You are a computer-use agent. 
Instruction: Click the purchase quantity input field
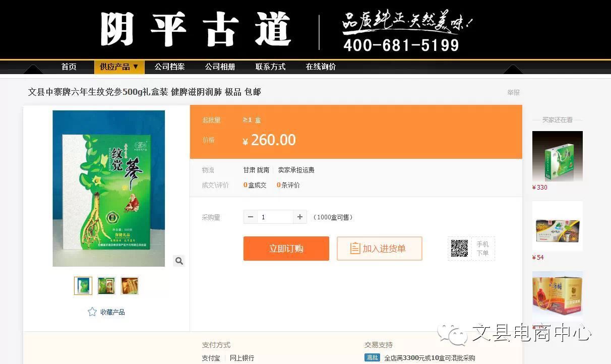[x=275, y=217]
